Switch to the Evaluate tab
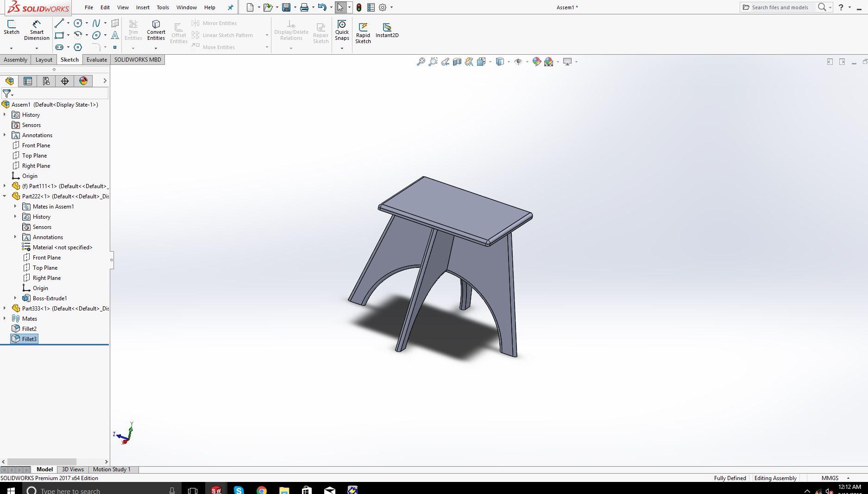The image size is (868, 494). (x=97, y=60)
